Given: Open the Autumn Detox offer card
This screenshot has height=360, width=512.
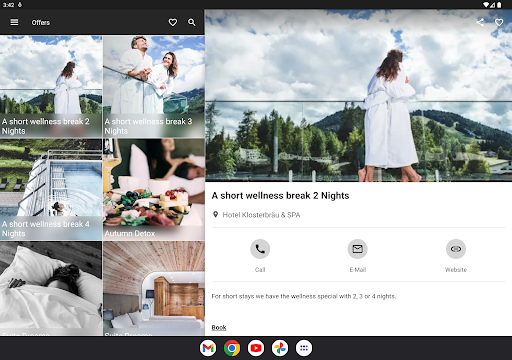Looking at the screenshot, I should click(x=154, y=189).
